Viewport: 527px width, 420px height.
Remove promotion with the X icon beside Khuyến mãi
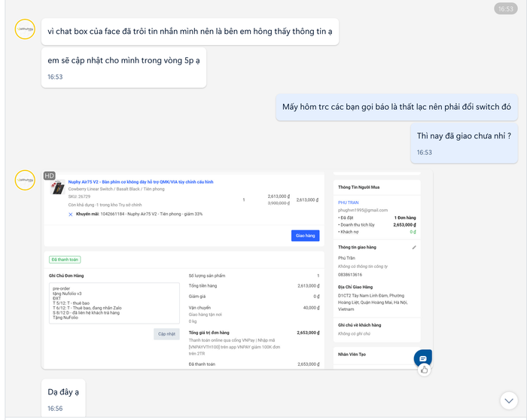pos(71,215)
